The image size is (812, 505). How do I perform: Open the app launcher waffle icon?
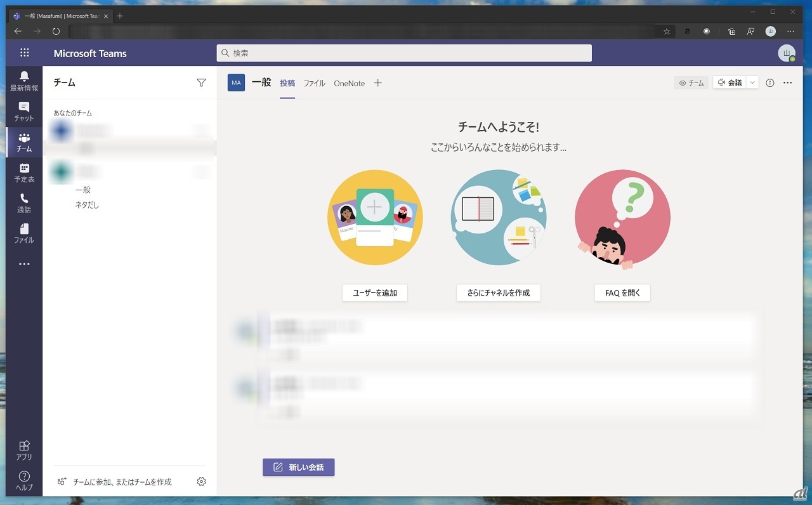[25, 53]
